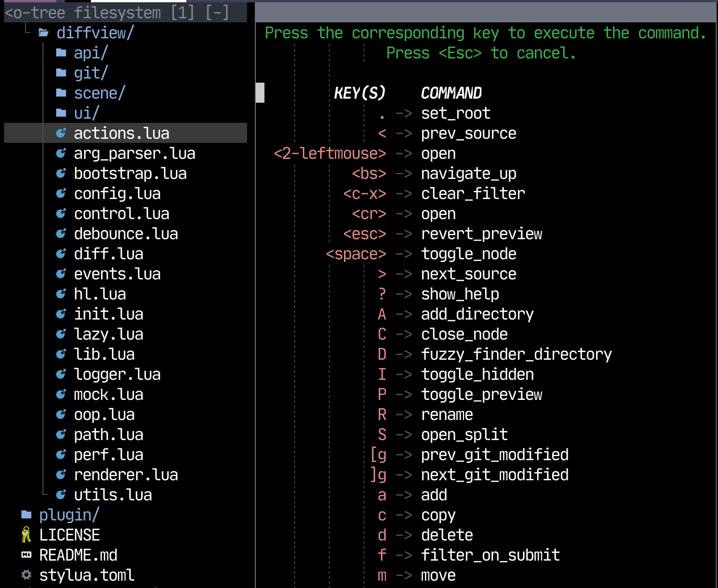The height and width of the screenshot is (588, 718).
Task: Click the Lua icon beside diff.lua
Action: [61, 254]
